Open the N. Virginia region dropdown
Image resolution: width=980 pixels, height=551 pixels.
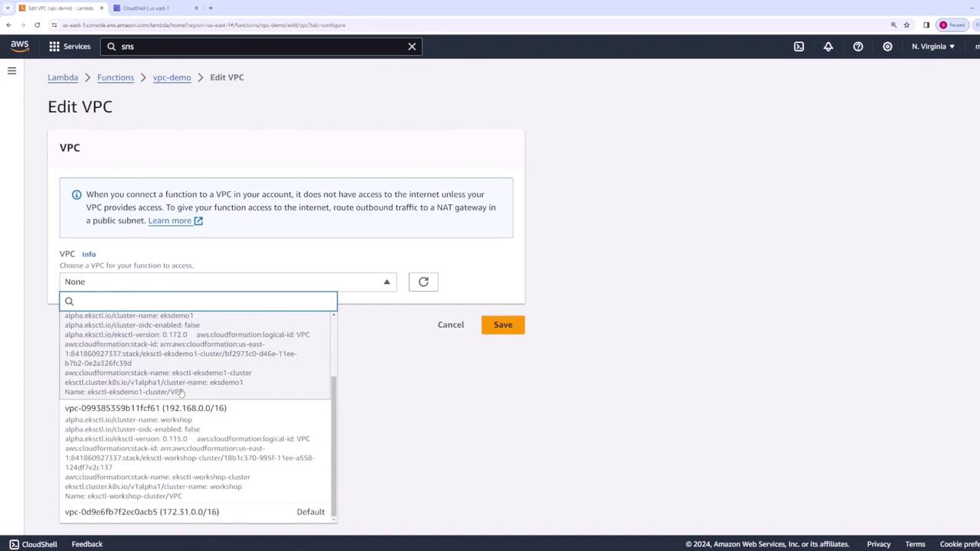pos(933,47)
